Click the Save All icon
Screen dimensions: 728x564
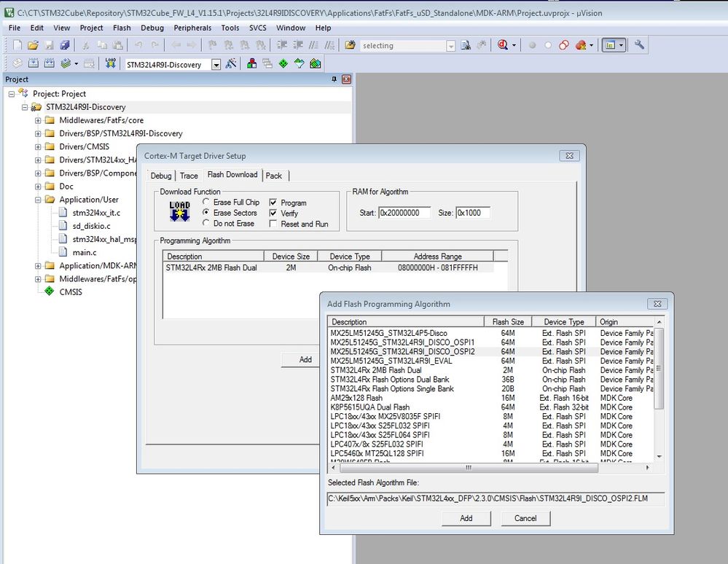click(65, 45)
